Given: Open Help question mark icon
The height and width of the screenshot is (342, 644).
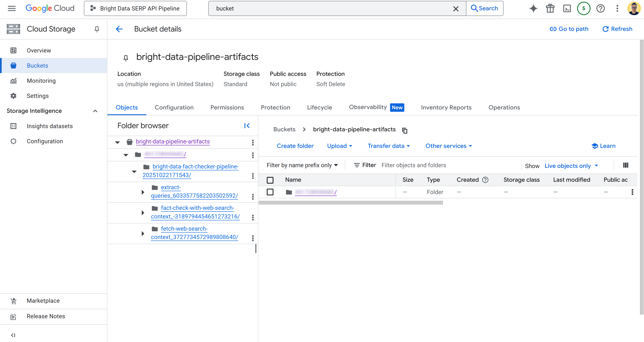Looking at the screenshot, I should tap(600, 9).
